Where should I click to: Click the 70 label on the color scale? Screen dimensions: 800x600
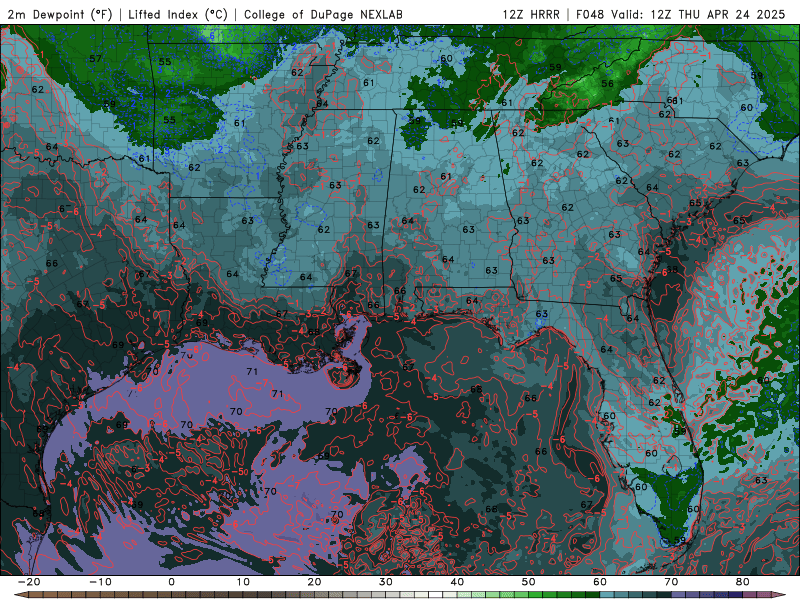tap(671, 582)
